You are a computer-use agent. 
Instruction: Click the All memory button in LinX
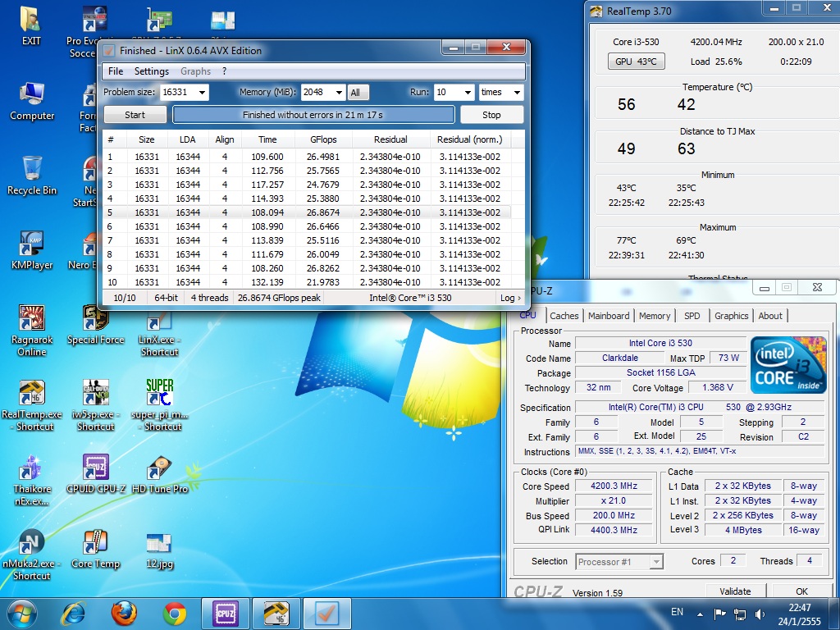click(x=358, y=93)
